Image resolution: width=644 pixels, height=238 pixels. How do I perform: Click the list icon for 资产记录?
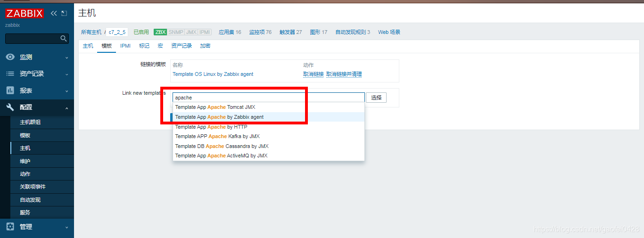pyautogui.click(x=10, y=74)
